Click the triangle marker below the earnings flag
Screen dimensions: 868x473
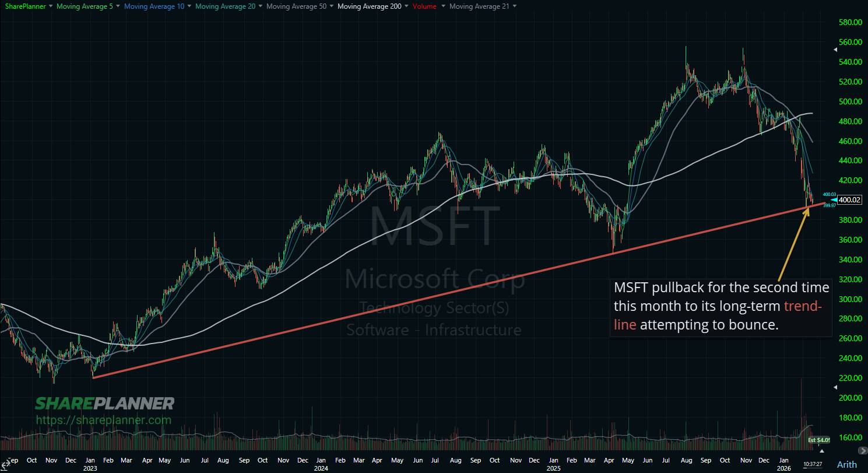[821, 451]
